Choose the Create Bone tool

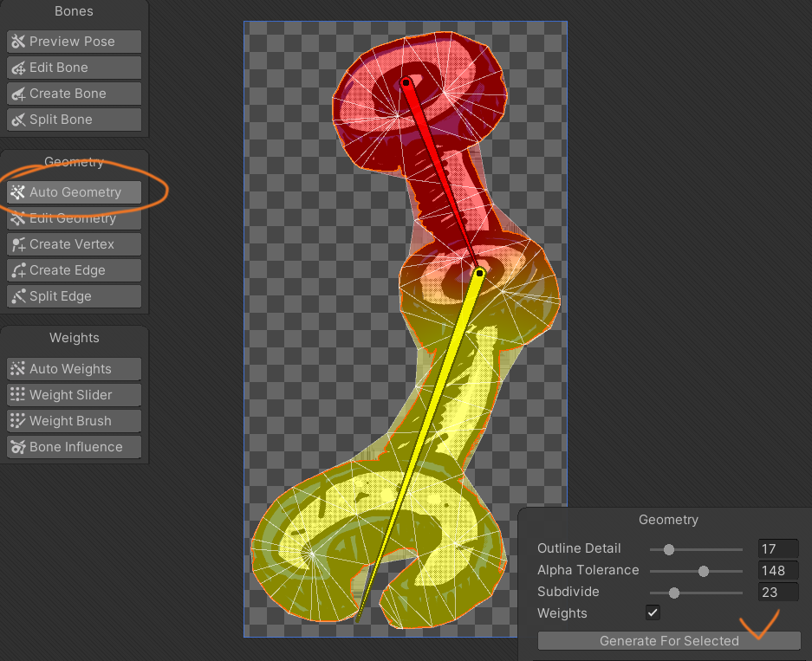point(74,94)
